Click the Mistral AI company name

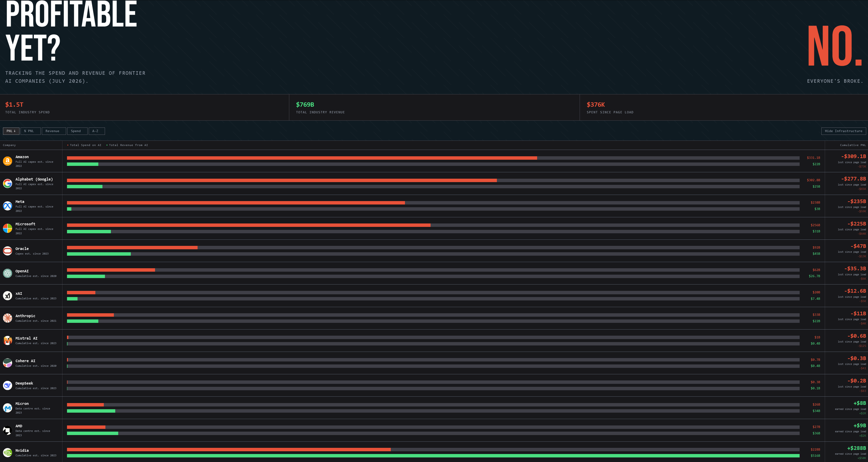pyautogui.click(x=26, y=338)
